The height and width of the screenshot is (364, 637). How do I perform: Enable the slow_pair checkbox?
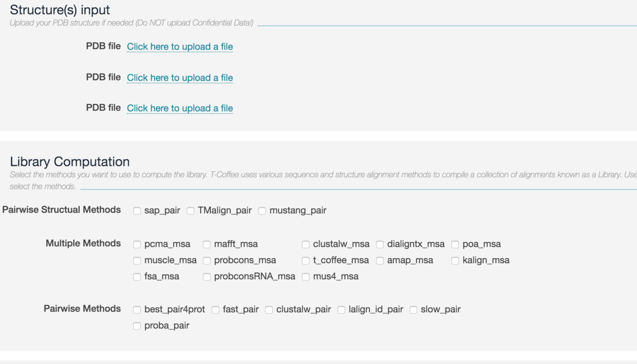(x=413, y=310)
